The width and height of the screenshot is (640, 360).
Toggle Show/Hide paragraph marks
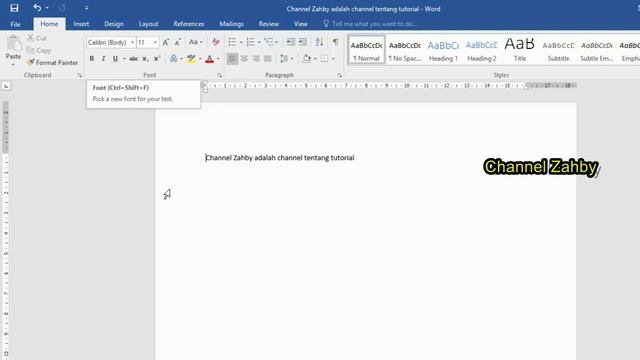click(x=336, y=42)
